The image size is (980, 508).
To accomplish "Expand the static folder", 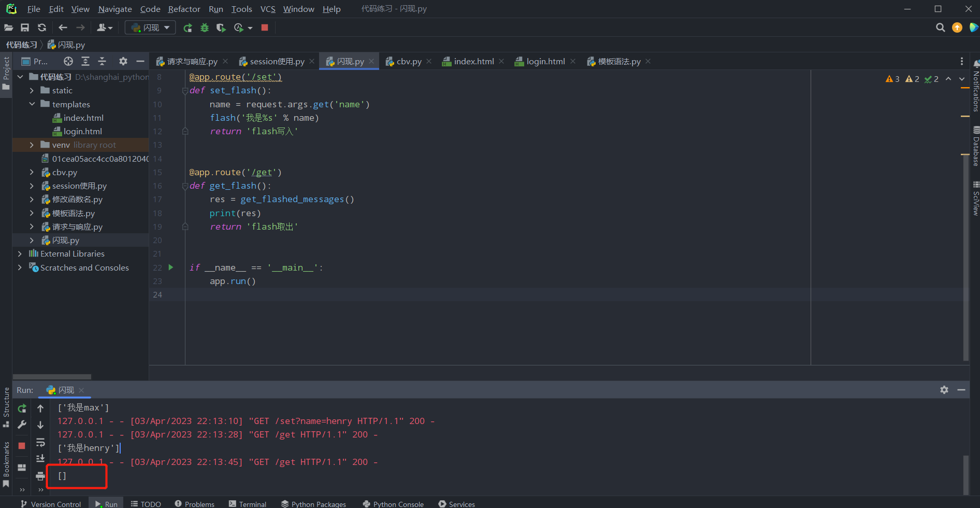I will click(32, 91).
